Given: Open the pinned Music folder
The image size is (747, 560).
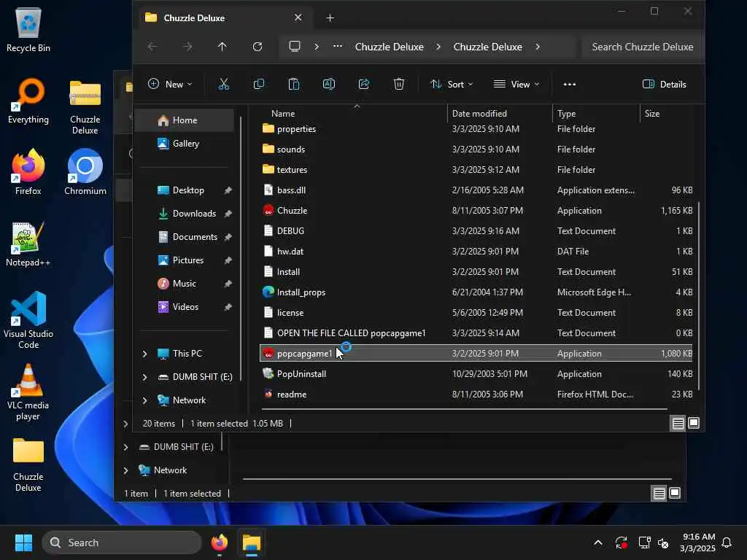Looking at the screenshot, I should pos(185,284).
